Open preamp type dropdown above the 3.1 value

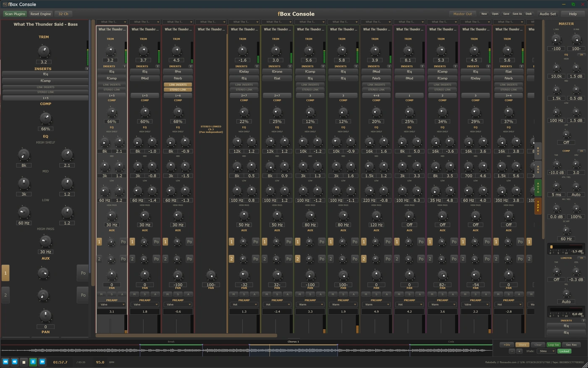pos(112,304)
